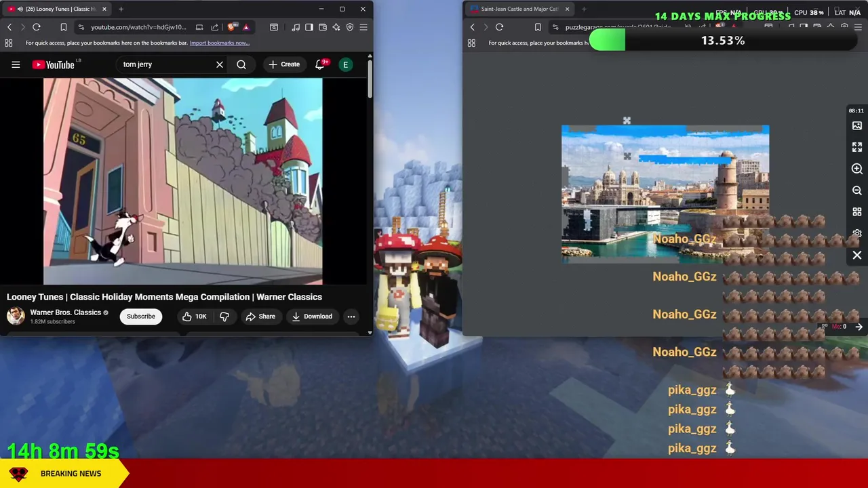
Task: Share the Looney Tunes video
Action: (x=260, y=317)
